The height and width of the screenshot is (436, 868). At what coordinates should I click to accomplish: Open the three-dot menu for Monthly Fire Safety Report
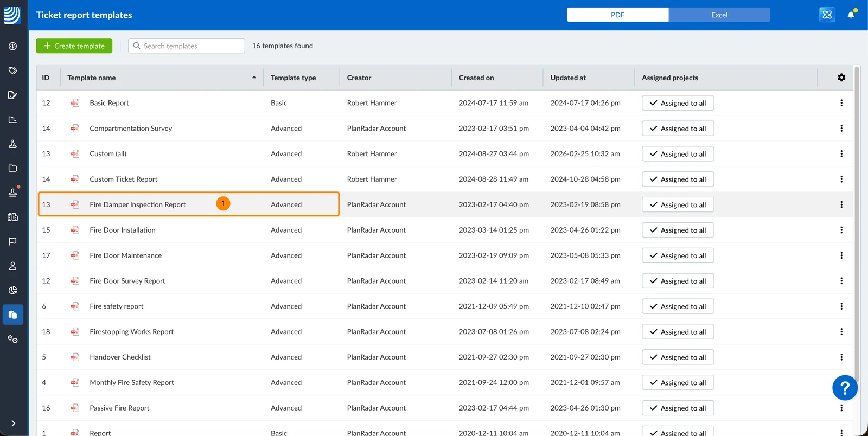841,382
